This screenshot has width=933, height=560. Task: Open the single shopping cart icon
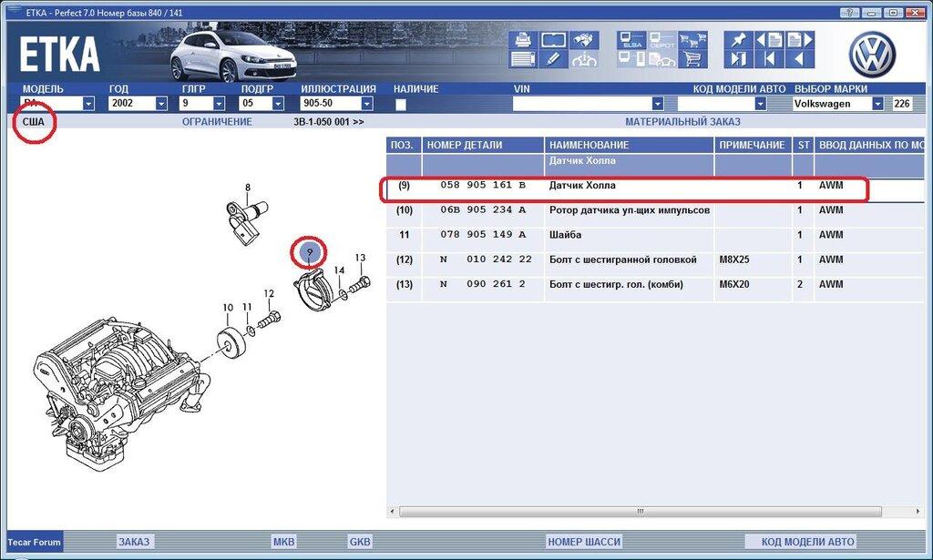pos(692,59)
